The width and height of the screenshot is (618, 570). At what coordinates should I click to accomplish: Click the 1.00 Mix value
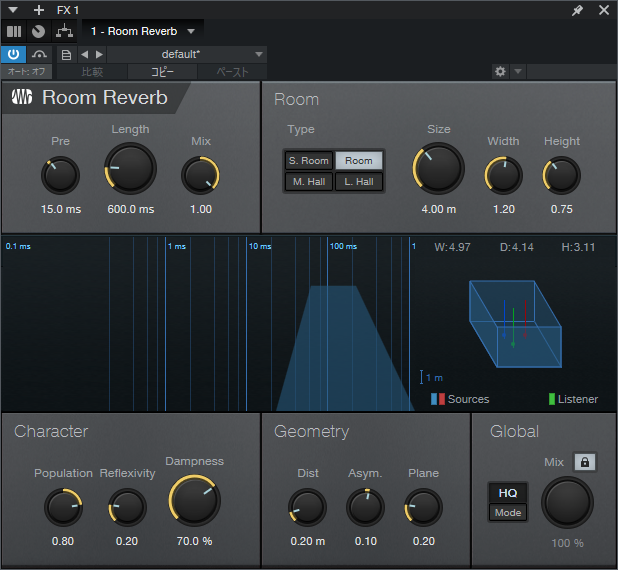click(x=201, y=209)
